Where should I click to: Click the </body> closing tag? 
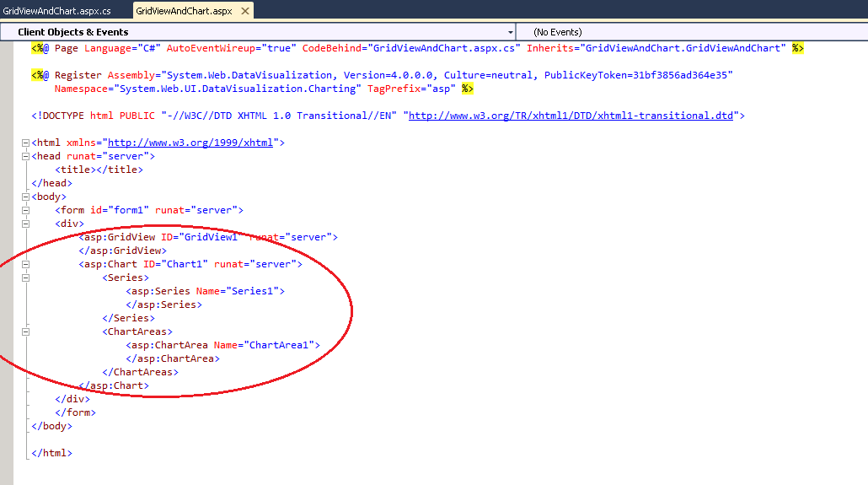[52, 426]
